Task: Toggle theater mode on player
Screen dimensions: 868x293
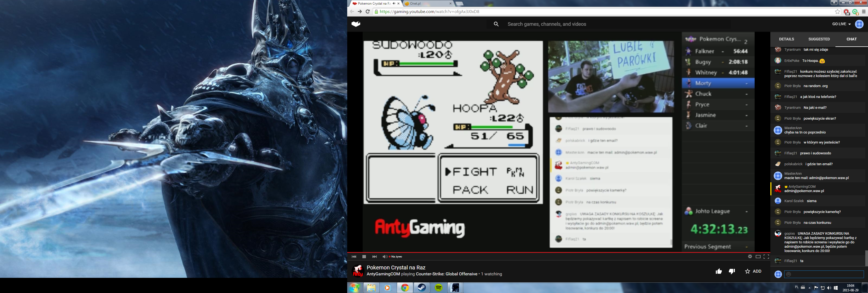Action: pos(758,257)
